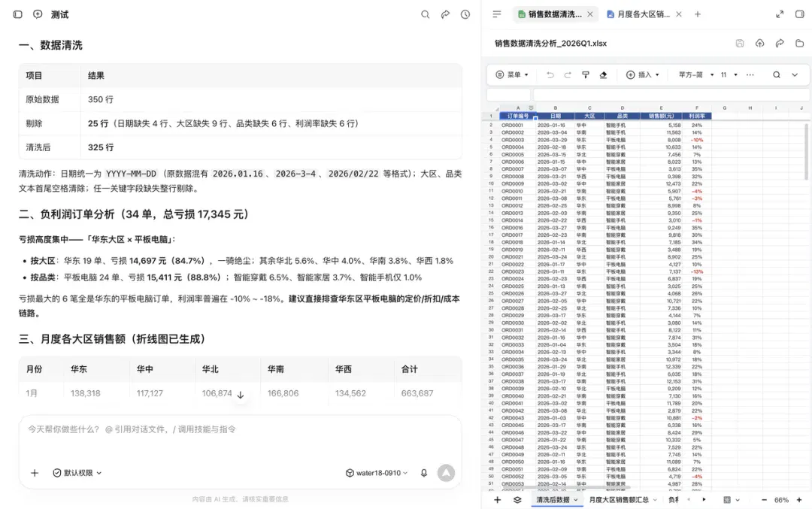812x509 pixels.
Task: Close the 销售数据清洗 spreadsheet tab
Action: coord(590,14)
